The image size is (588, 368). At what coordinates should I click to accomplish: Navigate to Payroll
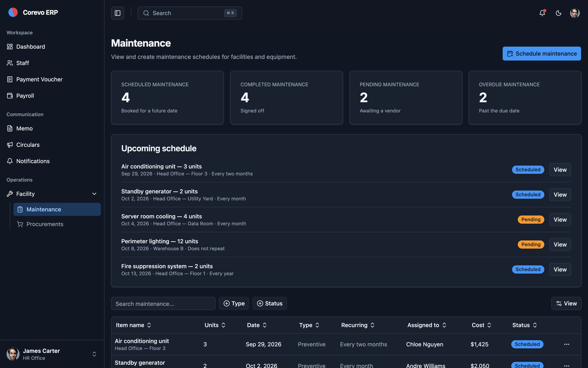point(52,96)
